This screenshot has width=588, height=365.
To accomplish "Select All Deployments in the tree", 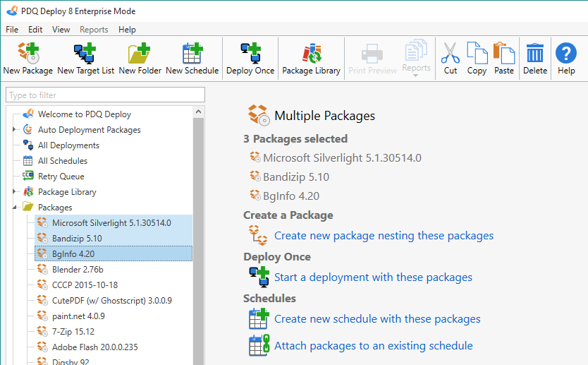I will pos(68,145).
